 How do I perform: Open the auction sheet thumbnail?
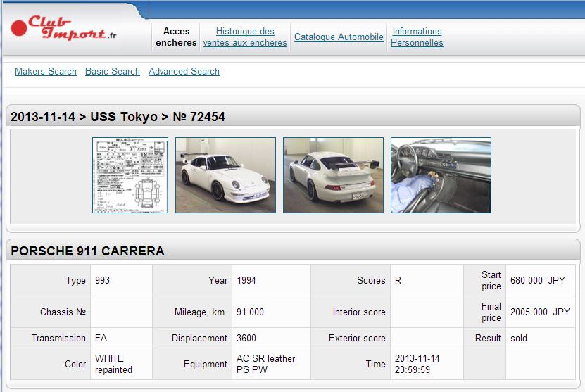(130, 175)
